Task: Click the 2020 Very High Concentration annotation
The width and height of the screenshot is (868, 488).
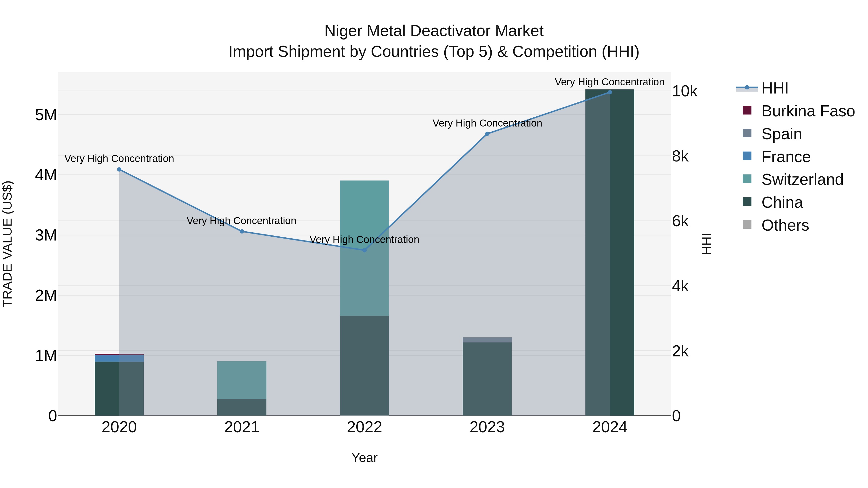Action: [119, 158]
